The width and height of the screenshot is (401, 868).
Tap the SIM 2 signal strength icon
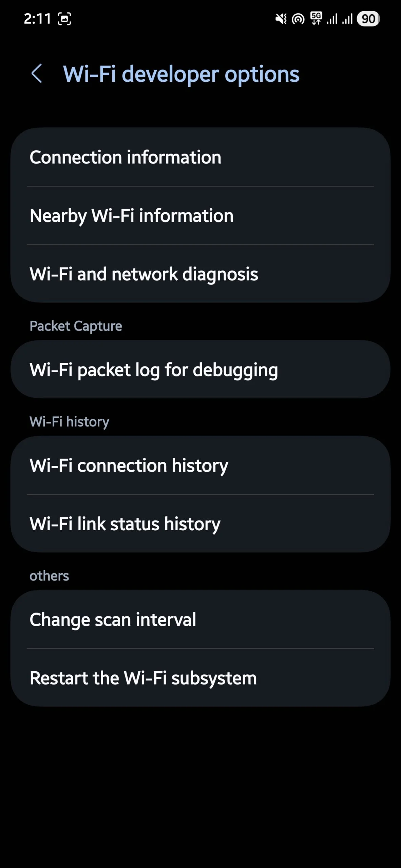pos(348,20)
